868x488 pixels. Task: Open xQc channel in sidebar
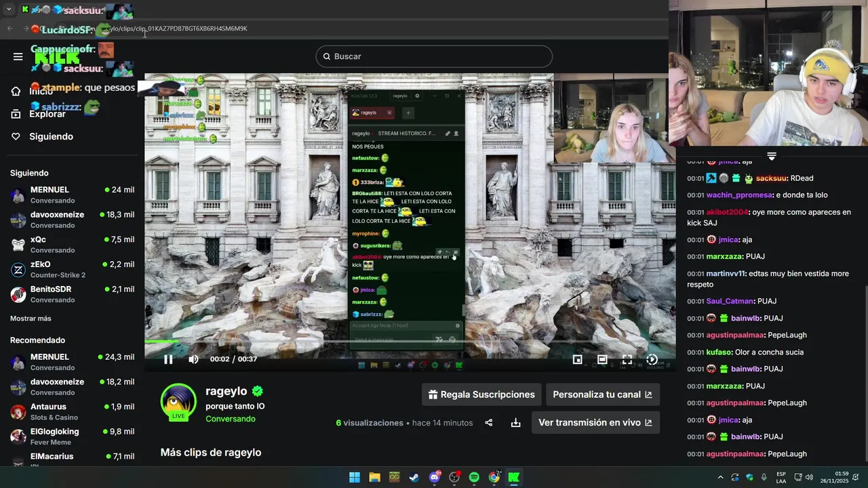click(x=73, y=244)
